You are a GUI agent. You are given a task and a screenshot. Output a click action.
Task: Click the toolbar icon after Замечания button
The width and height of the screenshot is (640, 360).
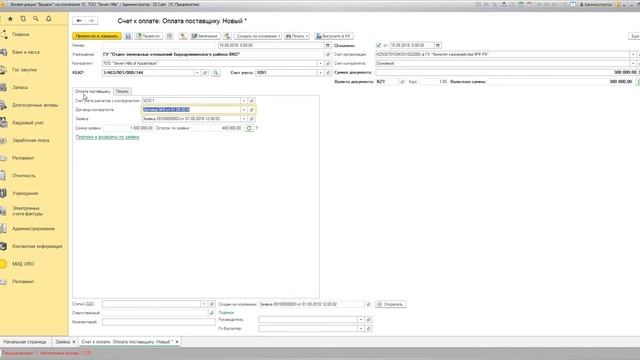227,36
